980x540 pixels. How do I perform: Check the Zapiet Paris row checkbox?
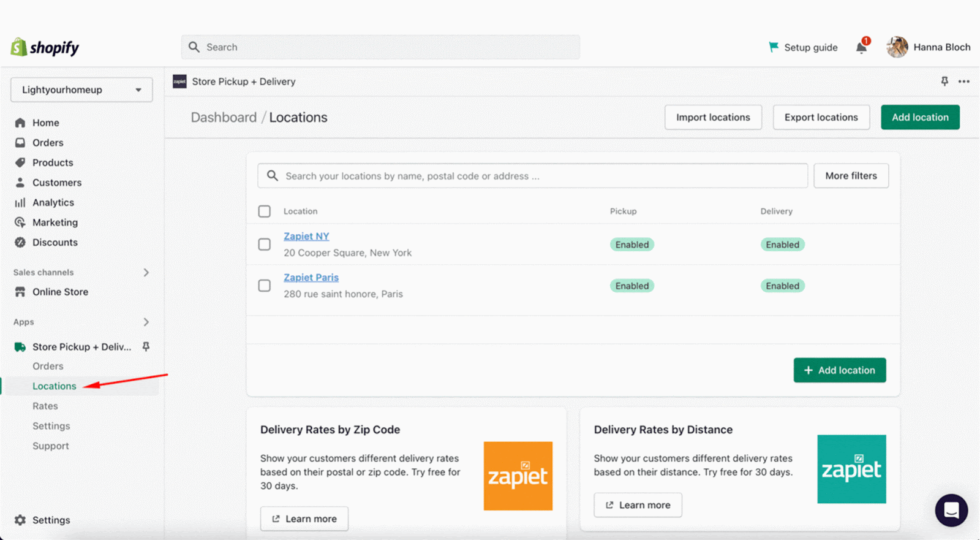point(265,286)
